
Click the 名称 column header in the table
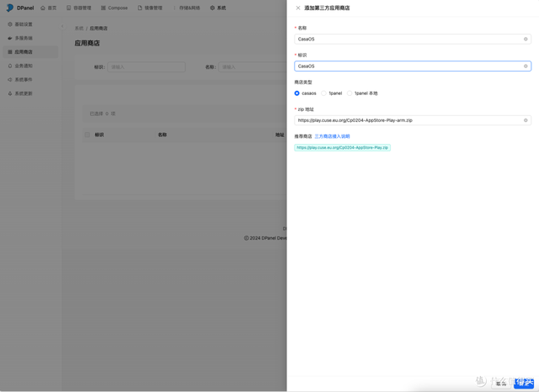coord(163,135)
